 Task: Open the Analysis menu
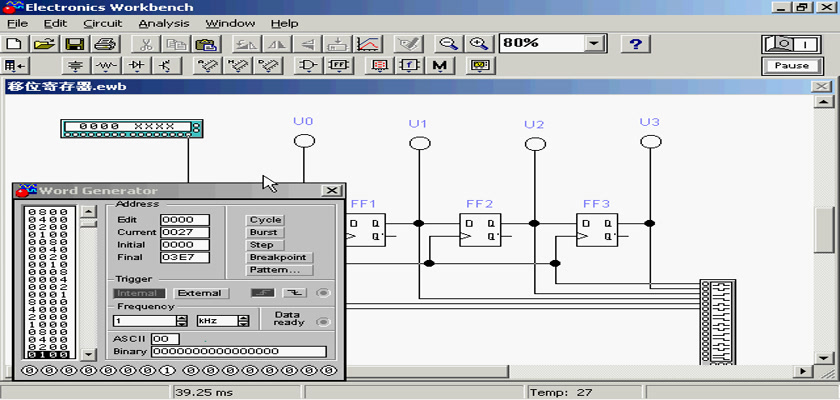[164, 23]
